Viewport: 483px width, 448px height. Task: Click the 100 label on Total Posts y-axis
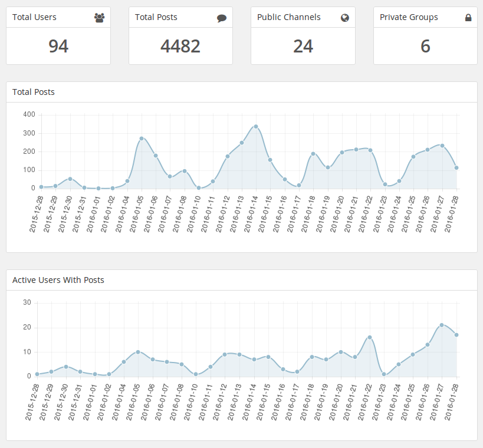coord(29,170)
